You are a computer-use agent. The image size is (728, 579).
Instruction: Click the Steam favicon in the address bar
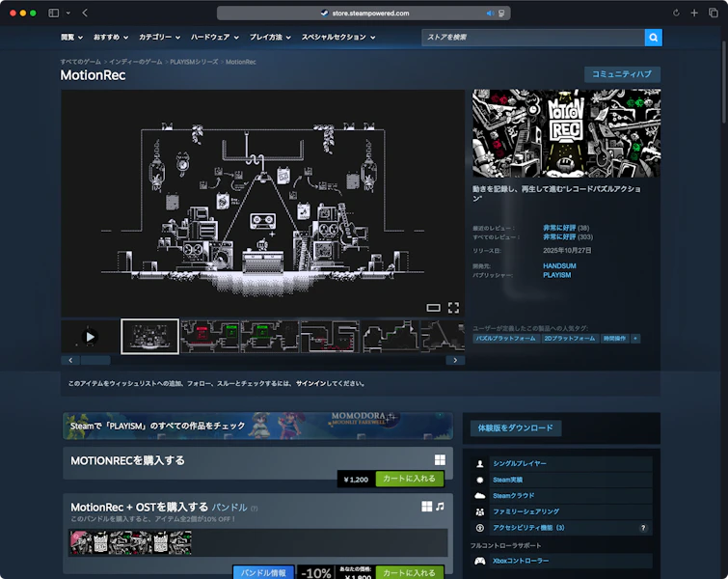(325, 13)
